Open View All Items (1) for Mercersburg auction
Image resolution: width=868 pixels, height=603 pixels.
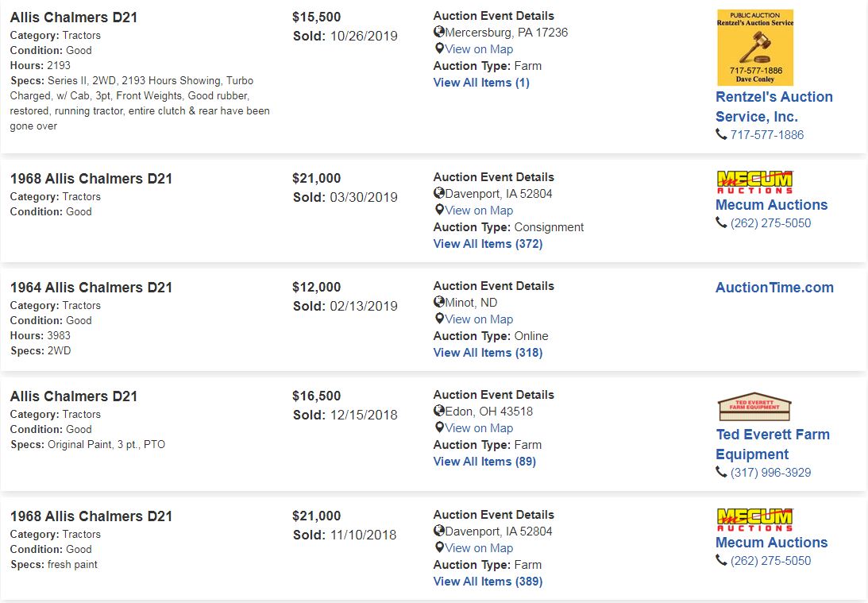click(x=481, y=83)
